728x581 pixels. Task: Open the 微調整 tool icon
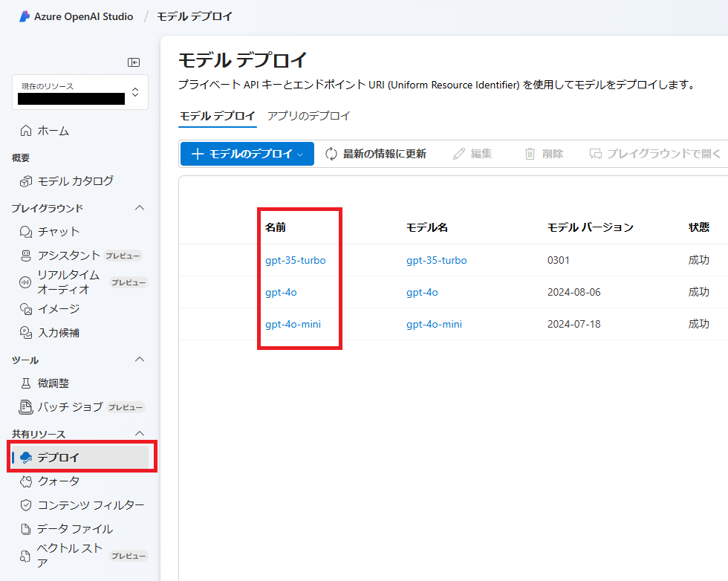(25, 383)
